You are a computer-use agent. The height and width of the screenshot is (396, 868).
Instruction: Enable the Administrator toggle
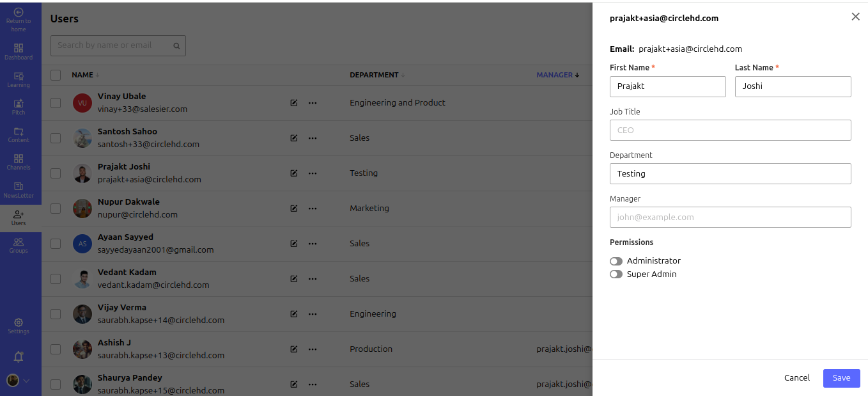coord(616,261)
